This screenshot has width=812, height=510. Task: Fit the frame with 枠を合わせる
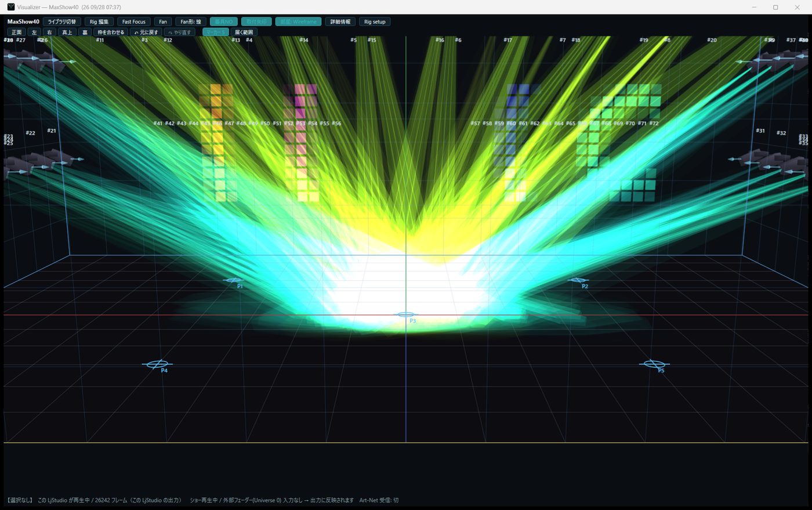tap(111, 32)
